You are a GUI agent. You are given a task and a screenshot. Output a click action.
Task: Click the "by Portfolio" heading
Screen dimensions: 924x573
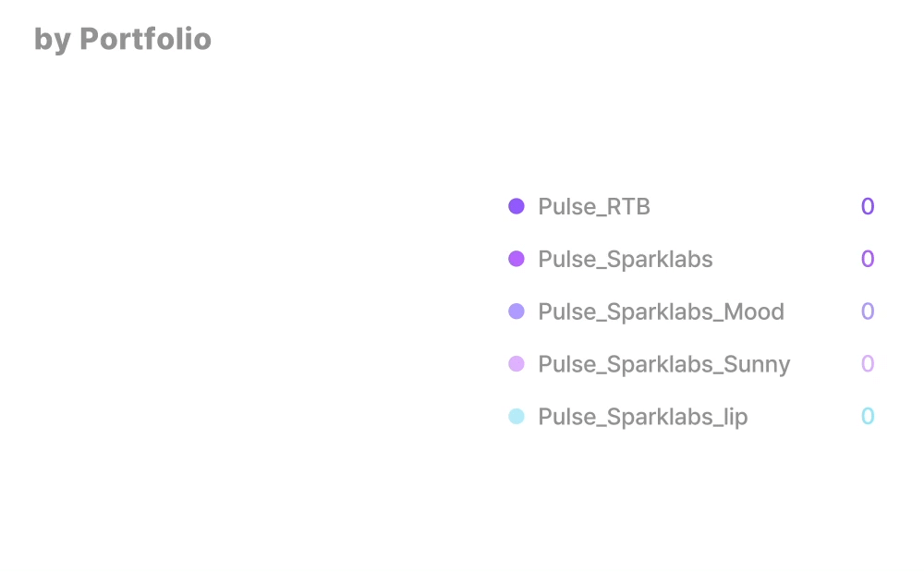click(x=123, y=40)
